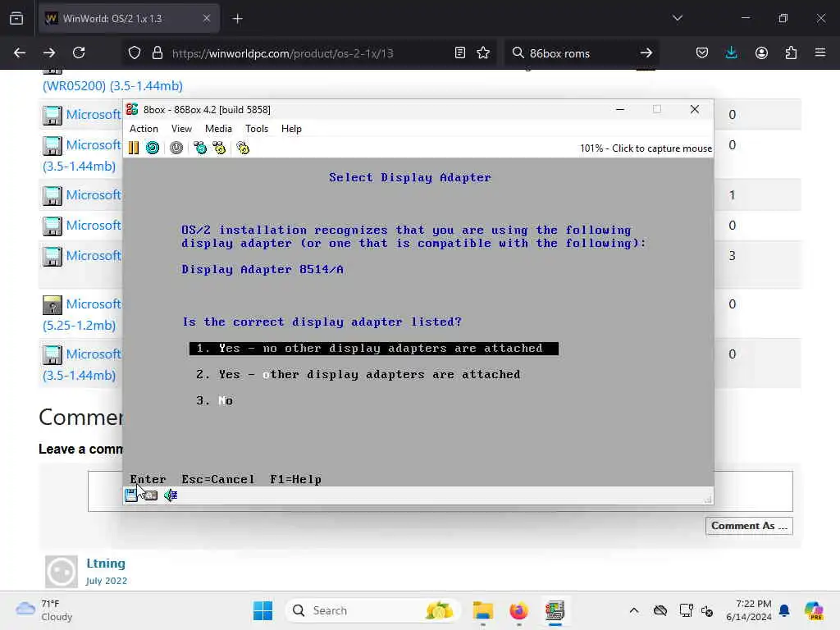Open Microsoft link above Comments heading
This screenshot has height=630, width=840.
point(94,354)
